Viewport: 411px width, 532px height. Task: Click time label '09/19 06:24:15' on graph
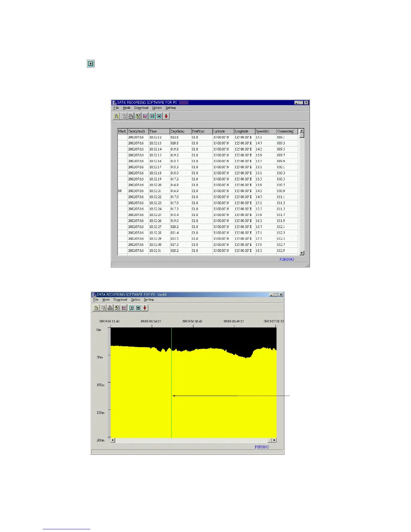pos(151,321)
